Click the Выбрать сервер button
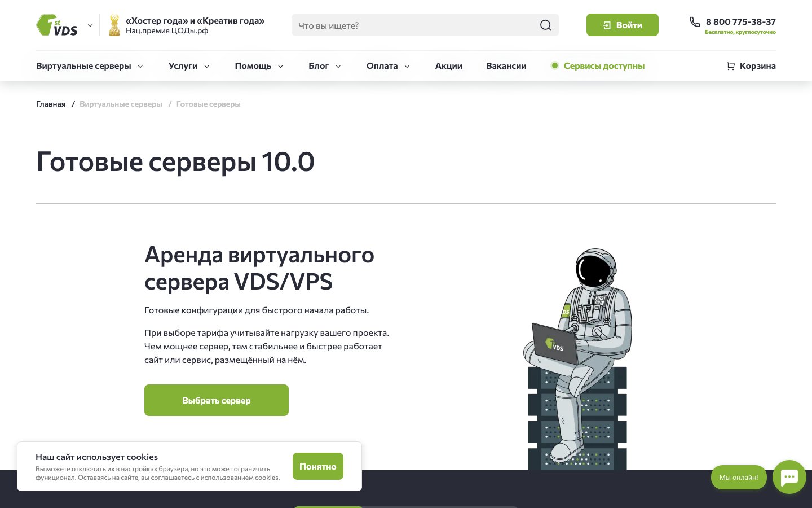This screenshot has width=812, height=508. 217,400
